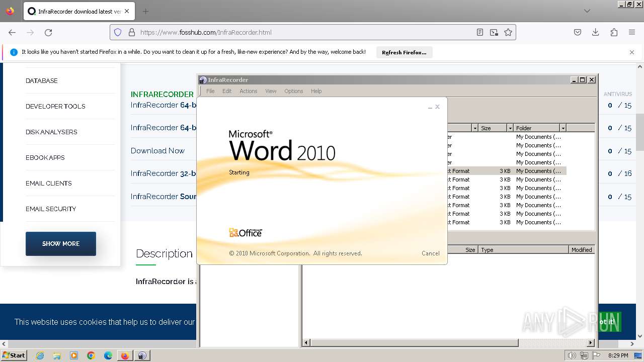644x362 pixels.
Task: Select the highlighted 3 KB file row
Action: click(507, 171)
